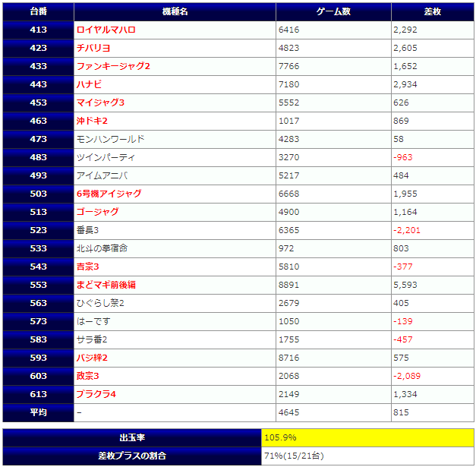This screenshot has width=476, height=467.
Task: Click difference value 5,593
Action: pyautogui.click(x=405, y=285)
